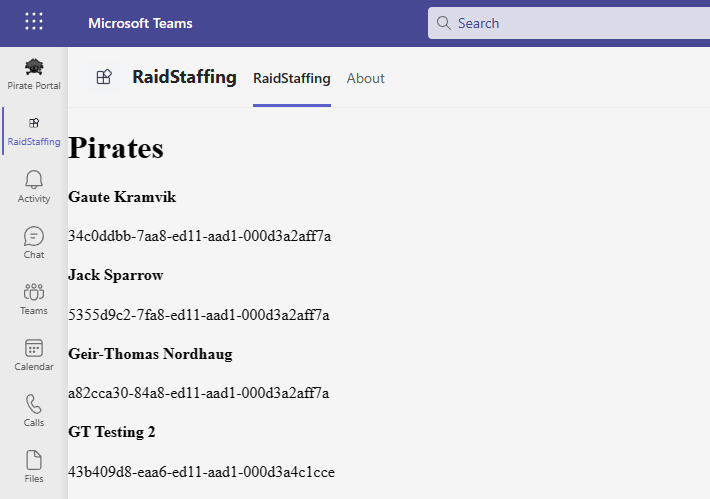Click pirate name Gaute Kramvik

122,197
